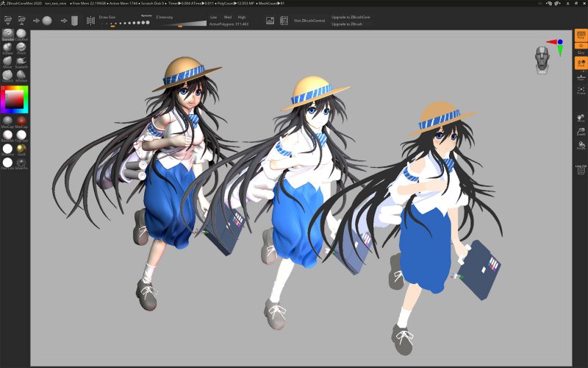Toggle the Floor grid

pos(581,77)
